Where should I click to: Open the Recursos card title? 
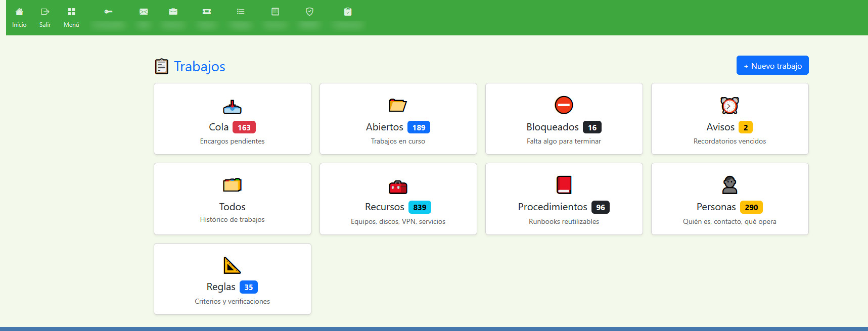coord(385,207)
